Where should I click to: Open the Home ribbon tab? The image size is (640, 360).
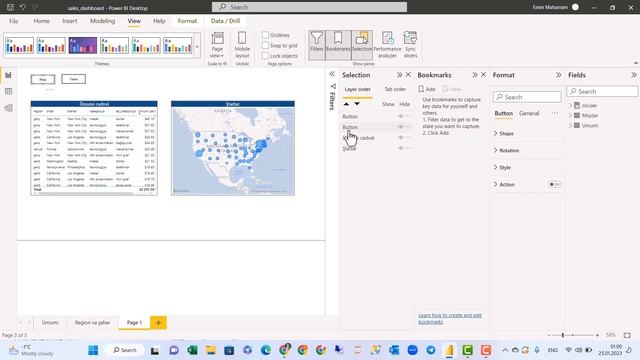tap(42, 21)
